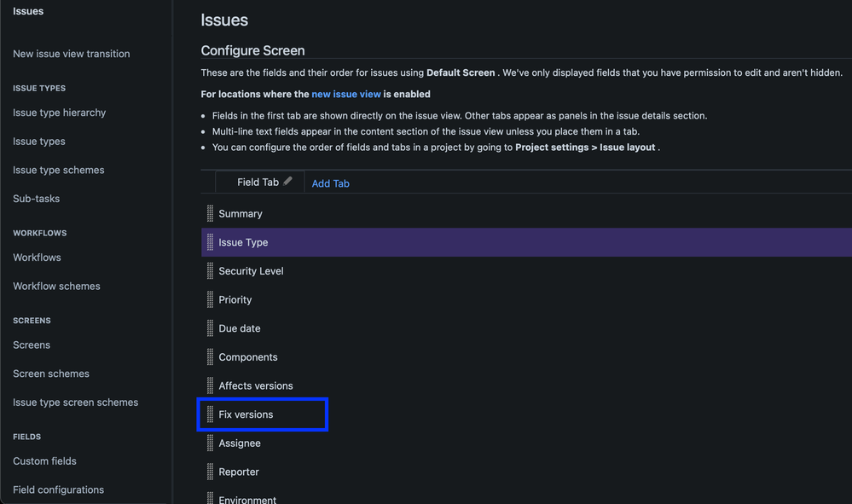The image size is (852, 504).
Task: Grab the Reporter field's drag handle
Action: 210,472
